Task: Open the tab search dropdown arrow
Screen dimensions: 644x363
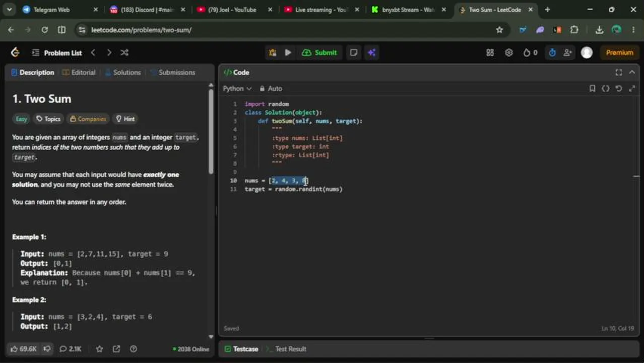Action: [x=9, y=10]
